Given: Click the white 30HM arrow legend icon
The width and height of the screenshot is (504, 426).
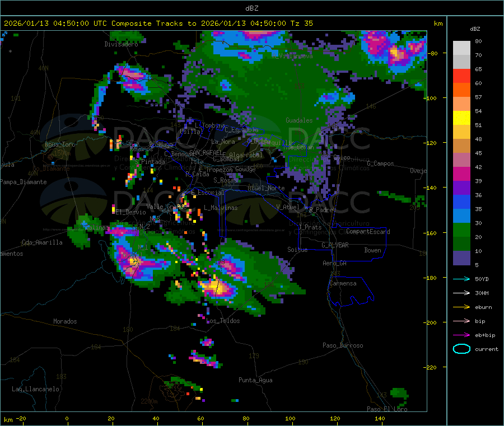Looking at the screenshot, I should tap(461, 293).
